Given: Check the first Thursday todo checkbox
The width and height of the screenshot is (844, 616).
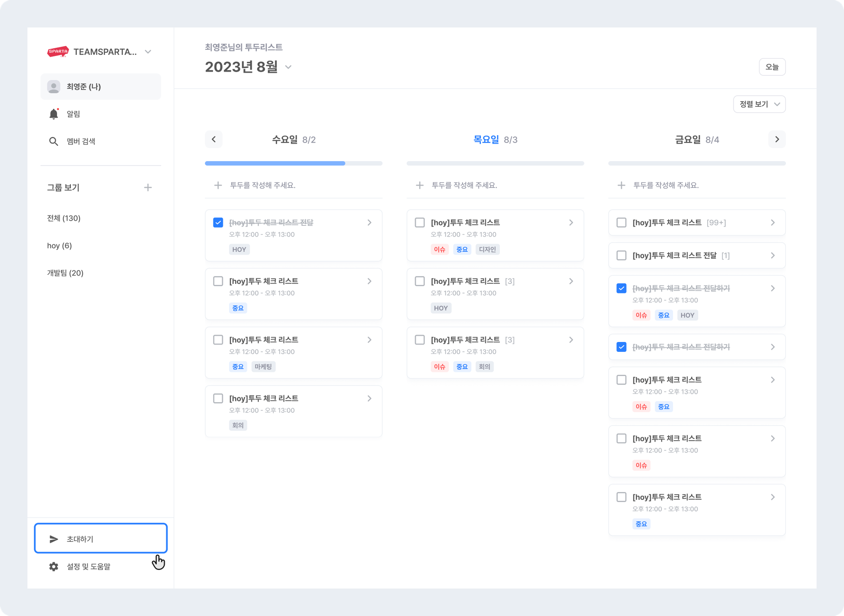Looking at the screenshot, I should point(420,223).
